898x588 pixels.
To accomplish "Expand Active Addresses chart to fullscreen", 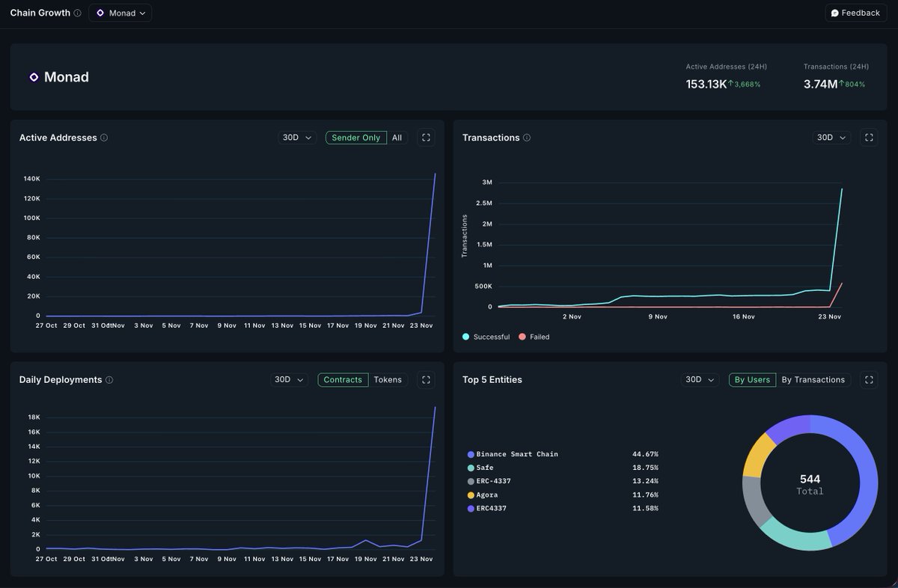I will [426, 138].
